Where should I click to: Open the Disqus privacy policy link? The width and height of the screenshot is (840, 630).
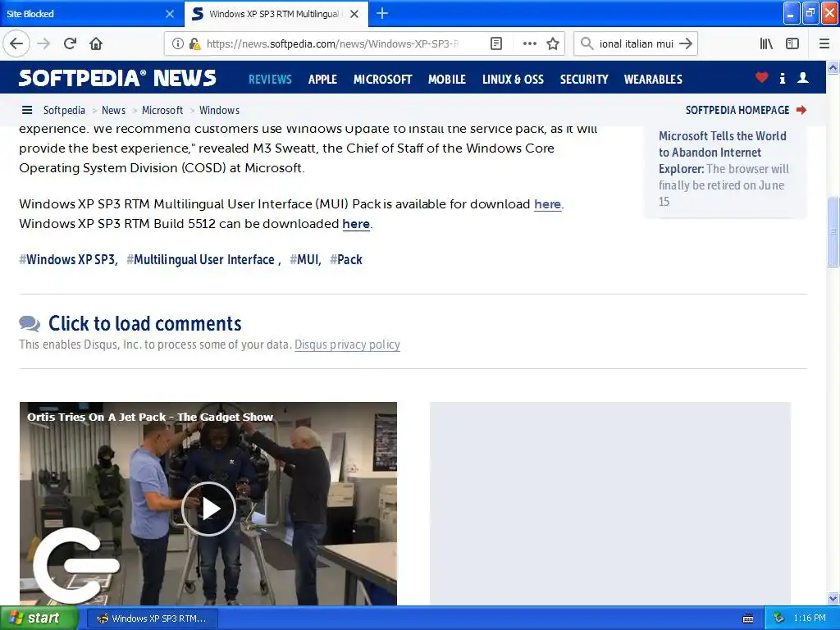(x=347, y=345)
